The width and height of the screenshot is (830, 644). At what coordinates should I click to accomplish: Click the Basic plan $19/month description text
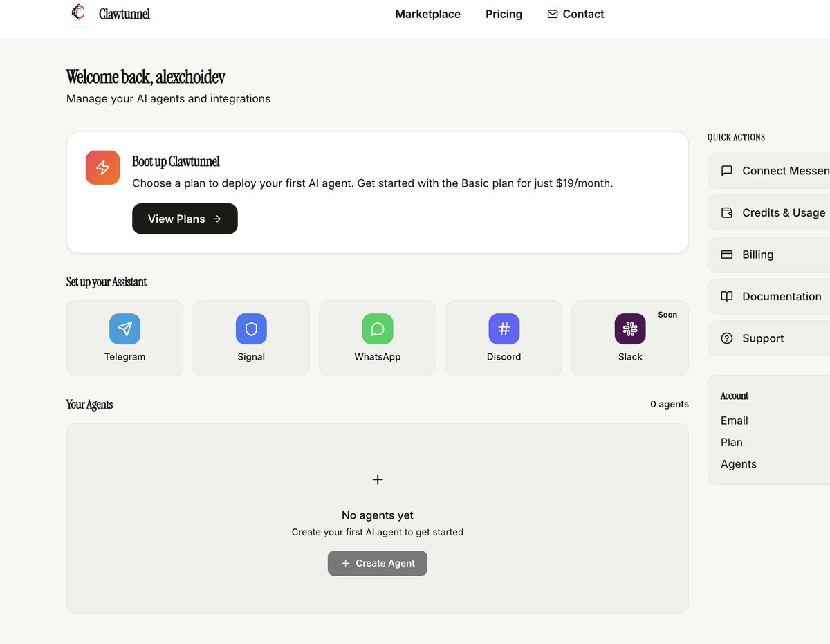coord(373,183)
